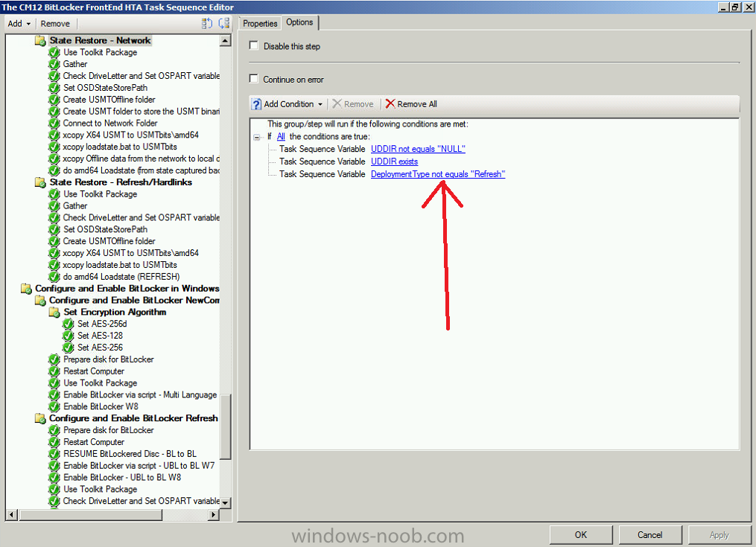Click the green check icon beside Prepare disk for BitLocker under Refresh

pyautogui.click(x=54, y=430)
